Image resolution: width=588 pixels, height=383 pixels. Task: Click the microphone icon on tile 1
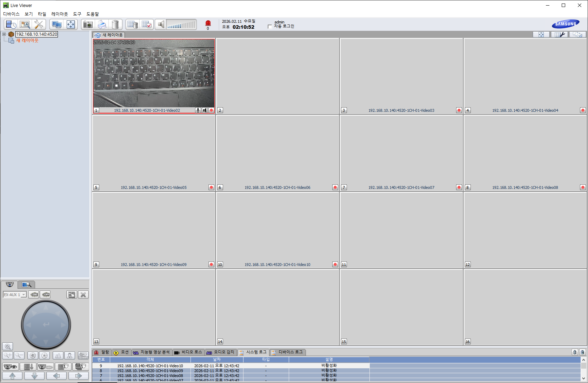[x=198, y=110]
